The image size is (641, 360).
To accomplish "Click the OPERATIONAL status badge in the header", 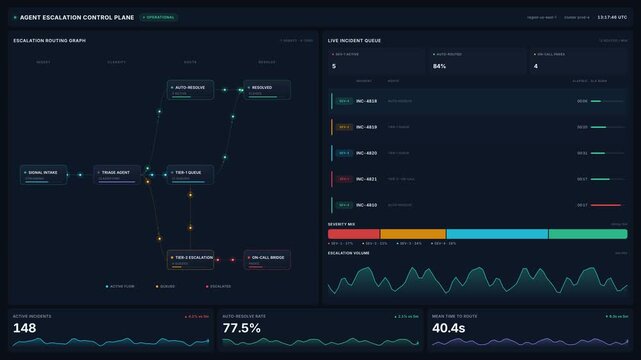I will point(159,18).
